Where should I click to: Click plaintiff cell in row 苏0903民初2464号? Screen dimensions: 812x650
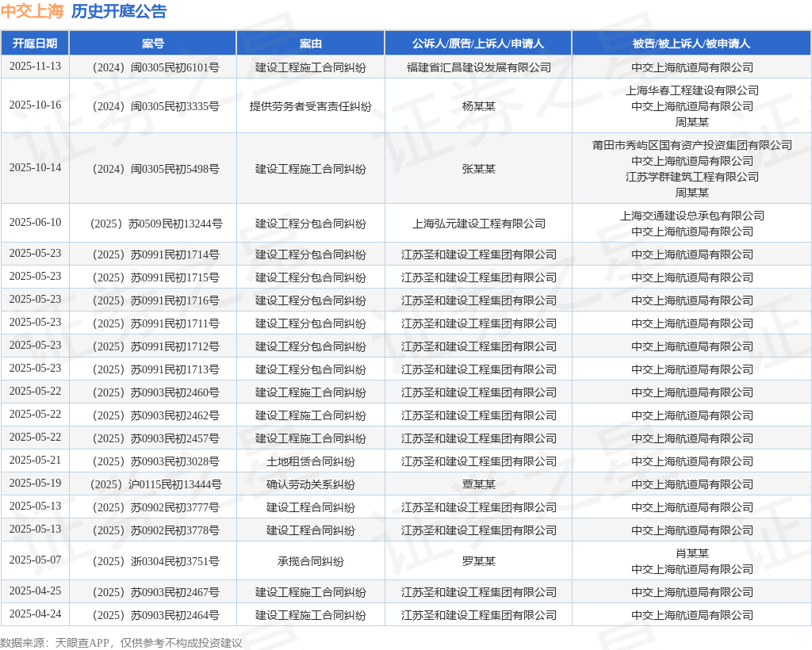(478, 615)
